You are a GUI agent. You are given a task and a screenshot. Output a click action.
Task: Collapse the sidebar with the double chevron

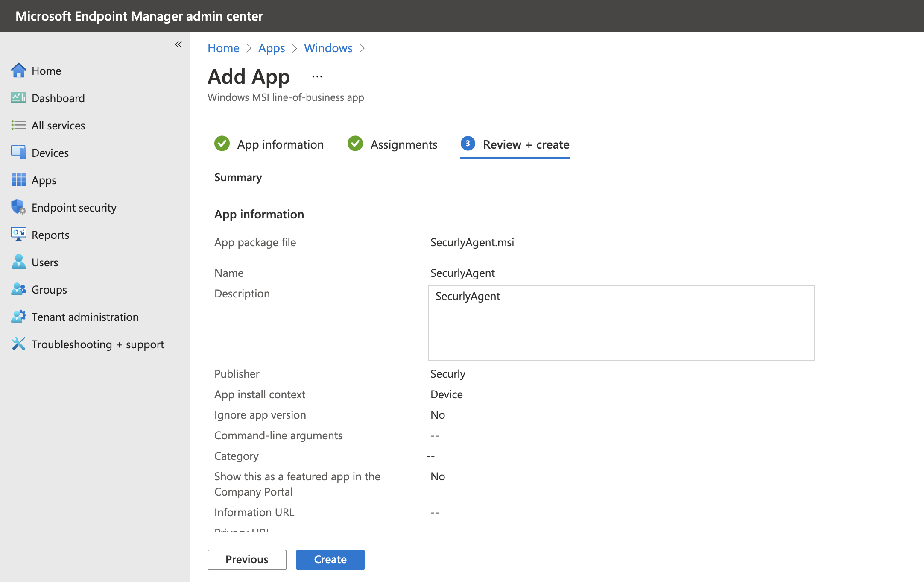click(178, 44)
